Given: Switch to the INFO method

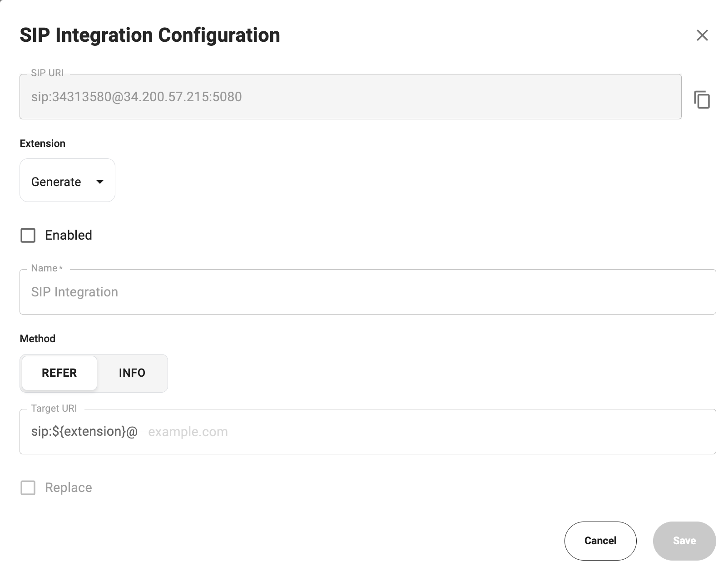Looking at the screenshot, I should pyautogui.click(x=132, y=373).
